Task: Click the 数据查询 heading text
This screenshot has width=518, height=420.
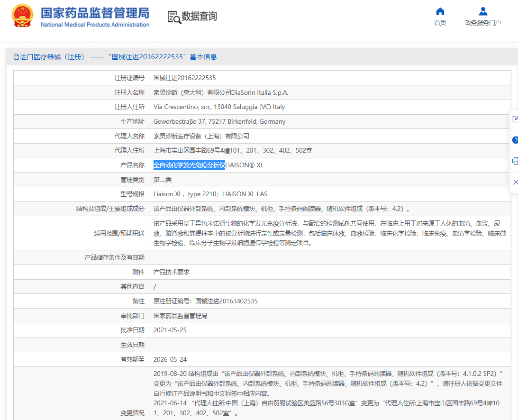Action: click(x=199, y=16)
